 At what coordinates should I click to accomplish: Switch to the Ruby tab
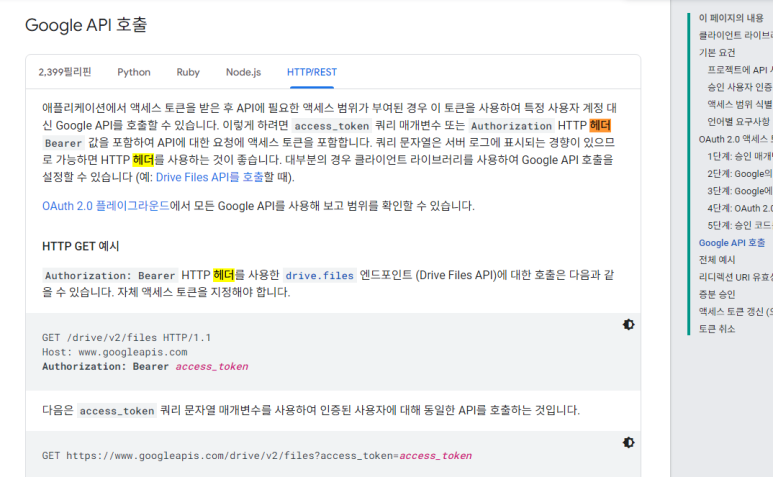coord(188,72)
